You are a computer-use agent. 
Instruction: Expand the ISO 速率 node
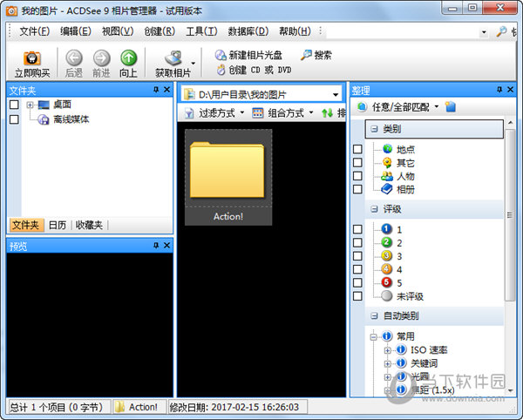click(387, 350)
